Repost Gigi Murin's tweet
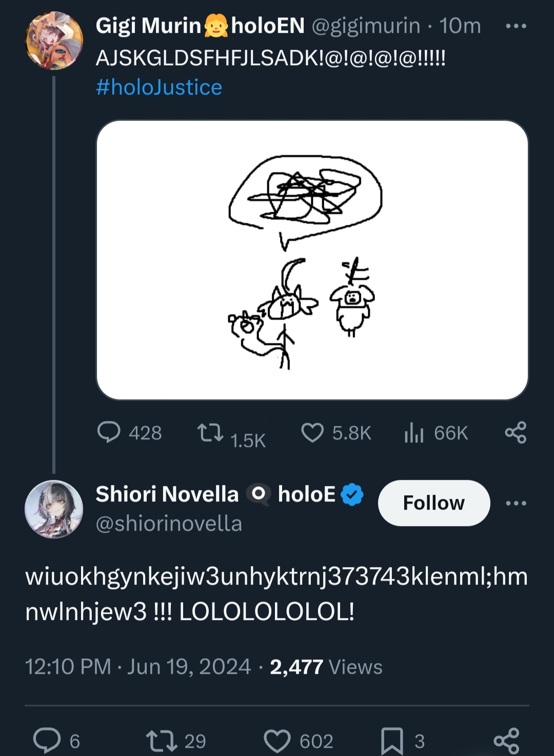The width and height of the screenshot is (554, 756). click(x=210, y=433)
